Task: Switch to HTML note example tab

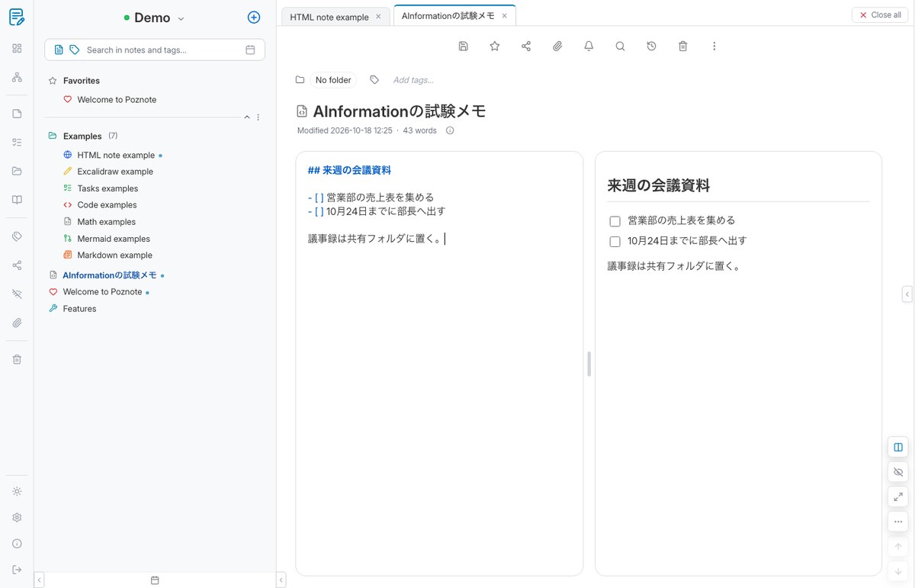Action: pyautogui.click(x=329, y=17)
